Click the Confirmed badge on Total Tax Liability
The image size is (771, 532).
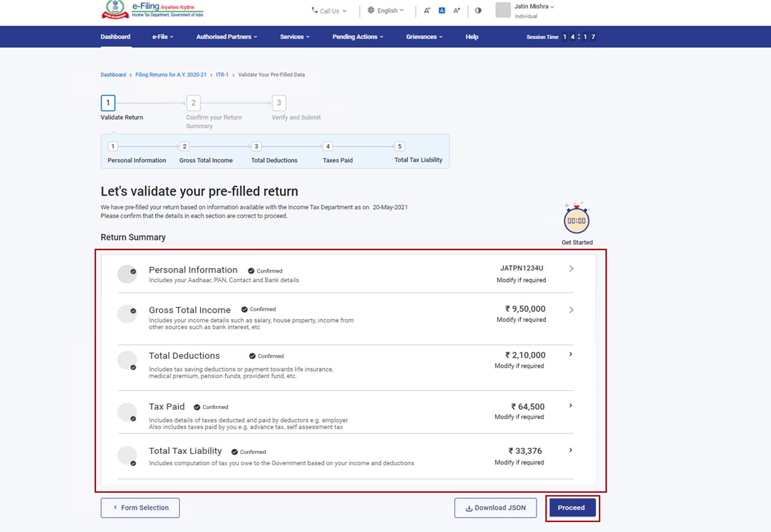click(248, 452)
